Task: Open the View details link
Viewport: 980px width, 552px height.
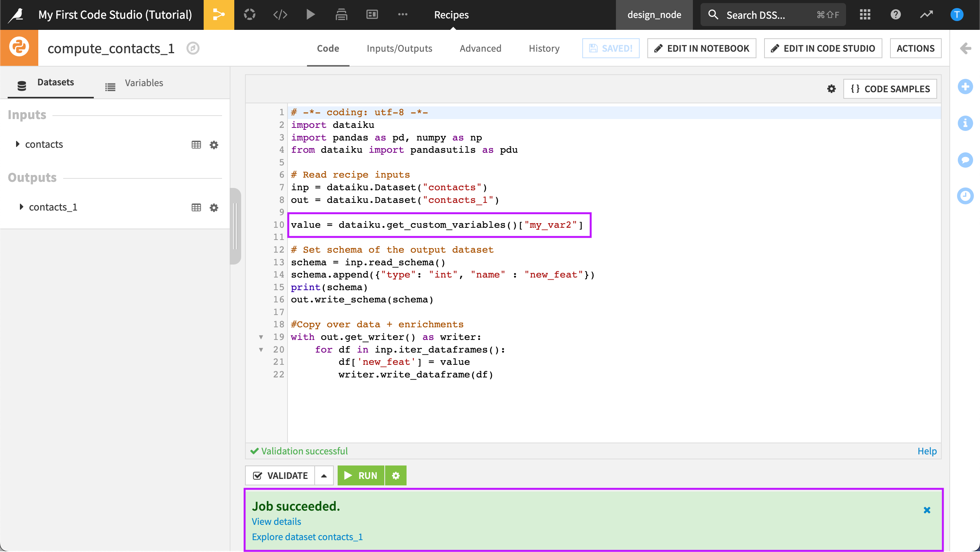Action: 276,521
